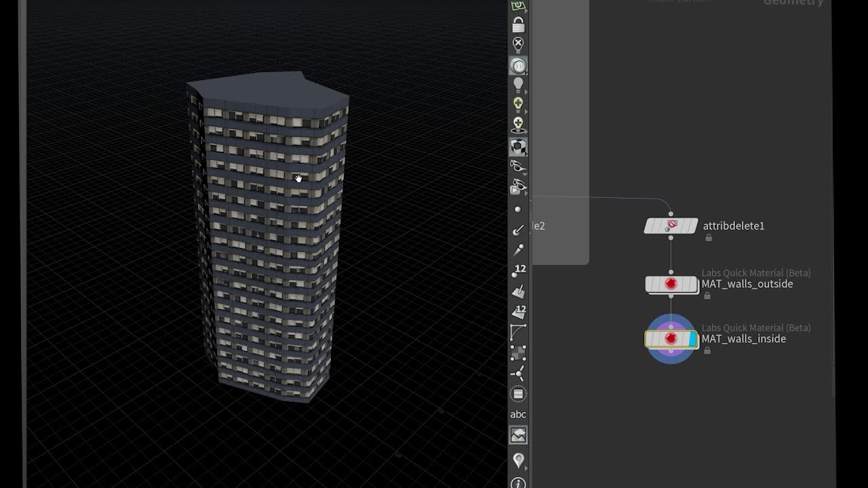868x488 pixels.
Task: Click lock icon under MAT_walls_outside label
Action: 707,296
